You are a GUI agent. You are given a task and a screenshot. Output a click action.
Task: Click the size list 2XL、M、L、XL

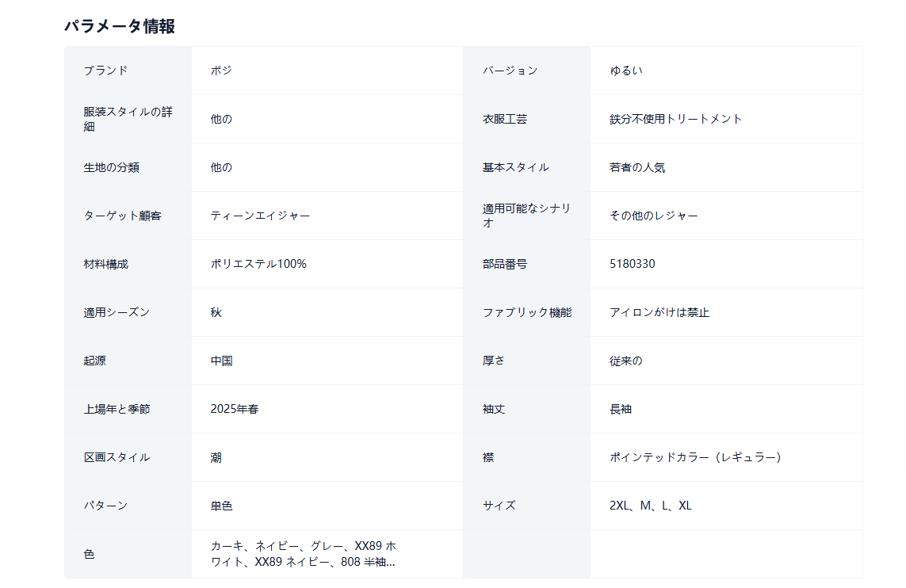tap(650, 506)
